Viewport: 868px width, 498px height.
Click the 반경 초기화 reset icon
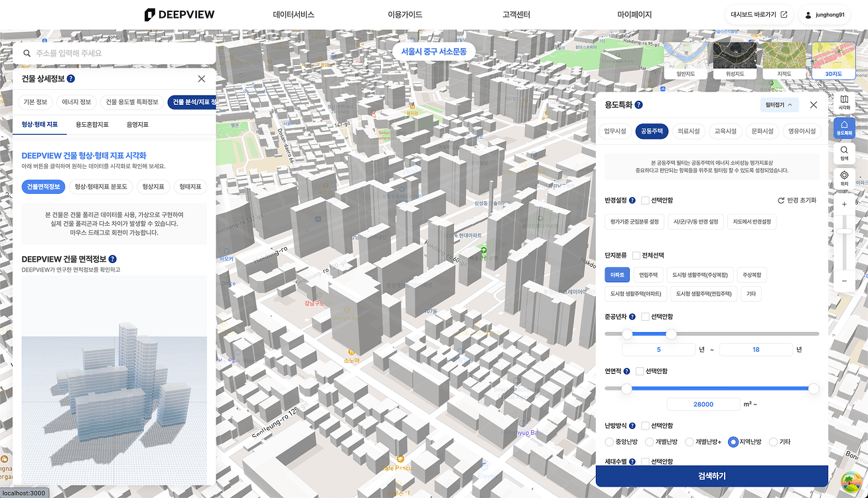click(x=781, y=201)
